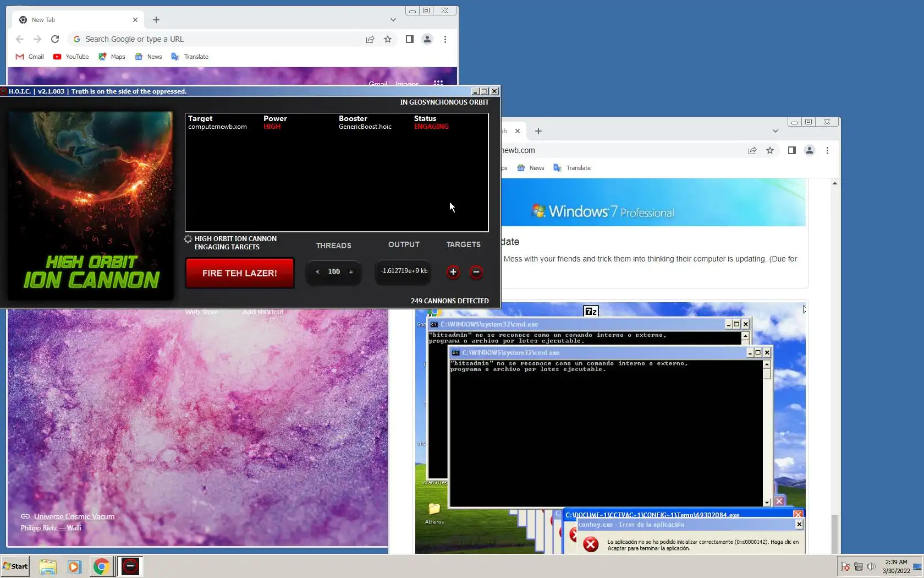
Task: Switch to Chrome from the taskbar
Action: [x=101, y=566]
